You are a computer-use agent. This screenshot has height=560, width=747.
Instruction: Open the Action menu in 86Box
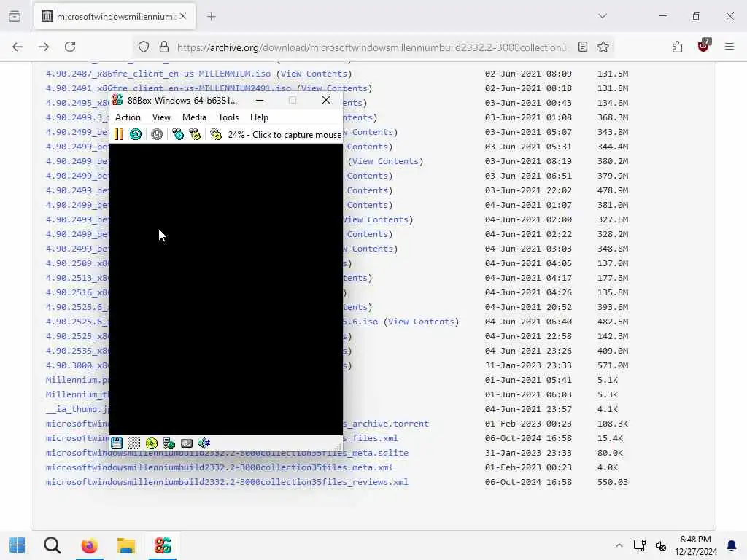128,117
